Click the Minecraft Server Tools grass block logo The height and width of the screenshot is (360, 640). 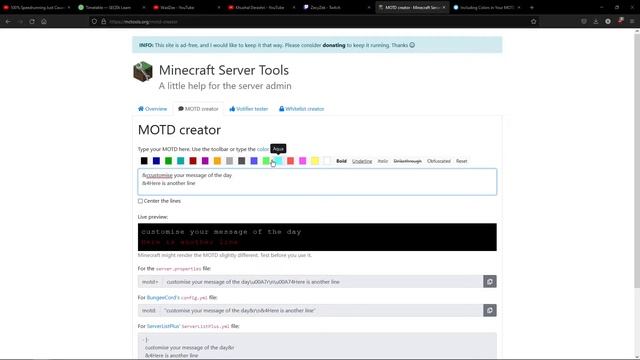coord(143,71)
